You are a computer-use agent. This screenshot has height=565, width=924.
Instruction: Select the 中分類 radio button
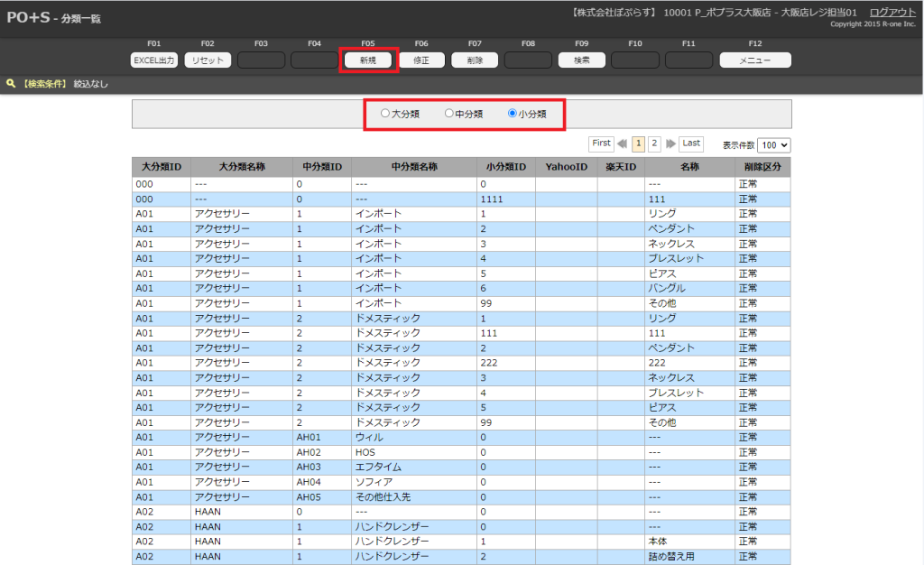(x=448, y=114)
